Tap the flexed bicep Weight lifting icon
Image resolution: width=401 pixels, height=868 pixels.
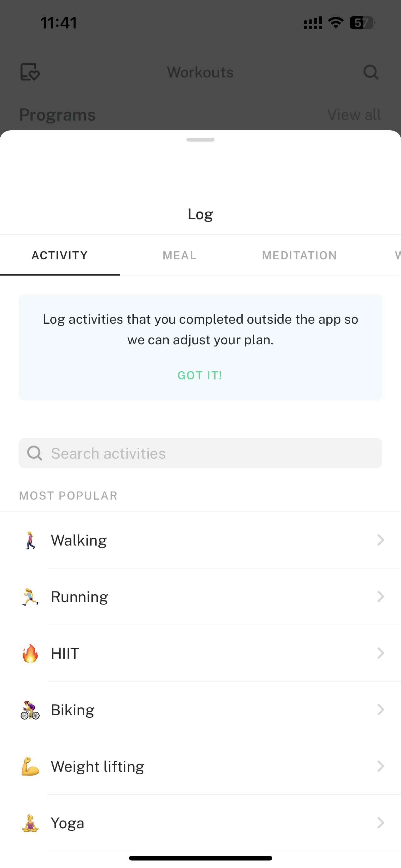click(x=30, y=766)
